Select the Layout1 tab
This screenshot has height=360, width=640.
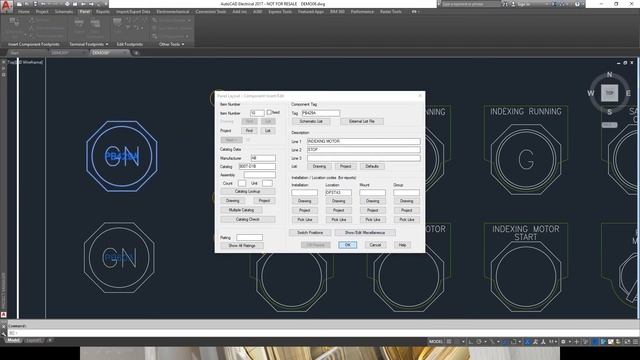(34, 340)
